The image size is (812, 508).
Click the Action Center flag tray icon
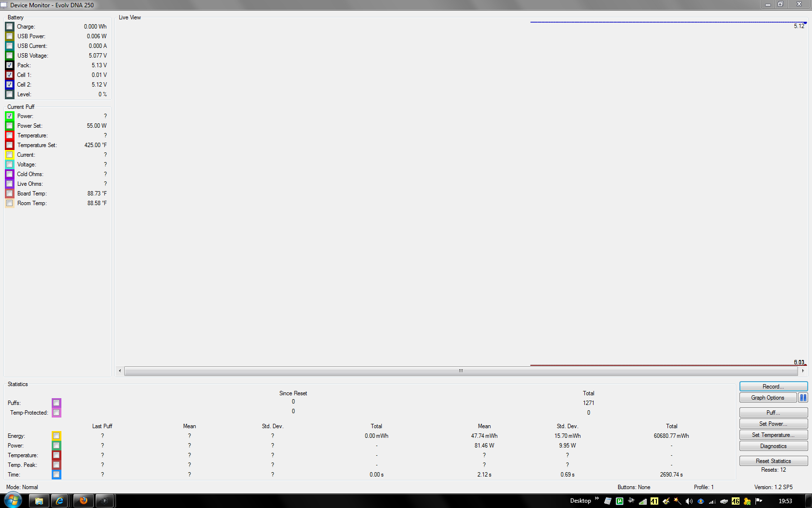pyautogui.click(x=759, y=501)
